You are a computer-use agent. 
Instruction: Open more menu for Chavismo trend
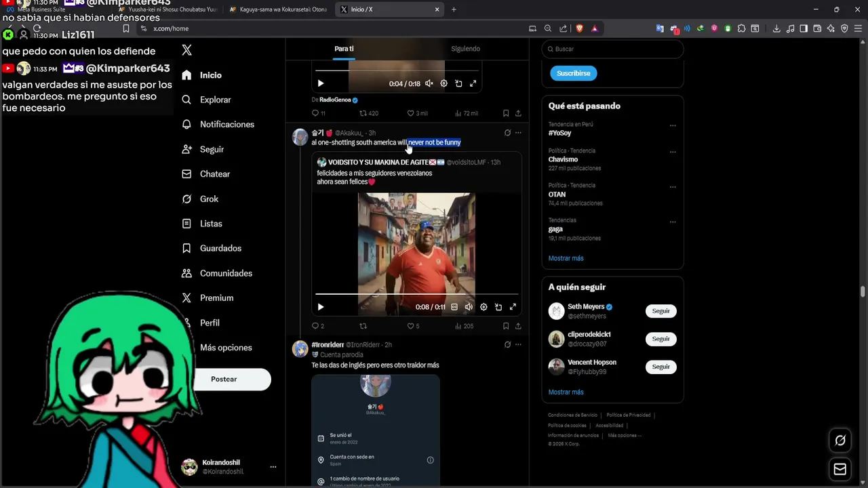(x=673, y=152)
